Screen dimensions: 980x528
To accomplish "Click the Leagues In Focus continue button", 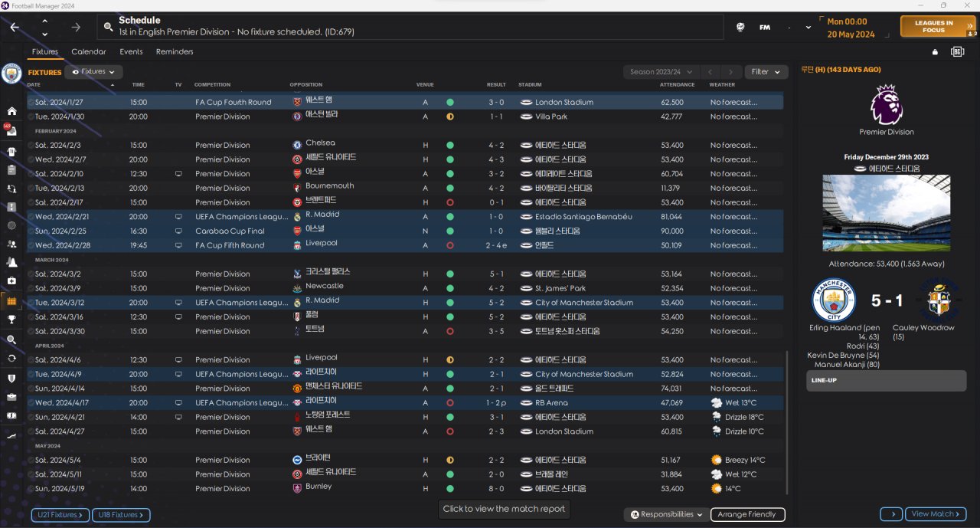I will click(938, 27).
